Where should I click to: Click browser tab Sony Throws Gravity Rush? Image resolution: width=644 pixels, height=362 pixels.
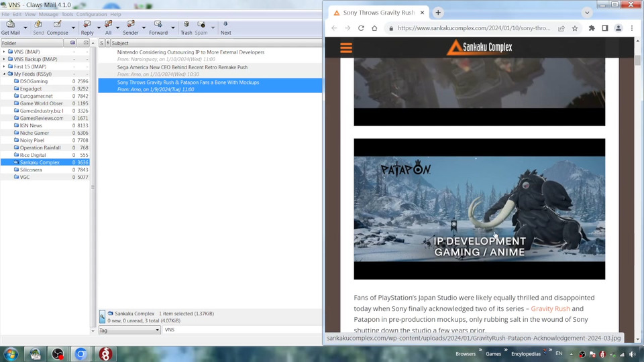coord(378,13)
